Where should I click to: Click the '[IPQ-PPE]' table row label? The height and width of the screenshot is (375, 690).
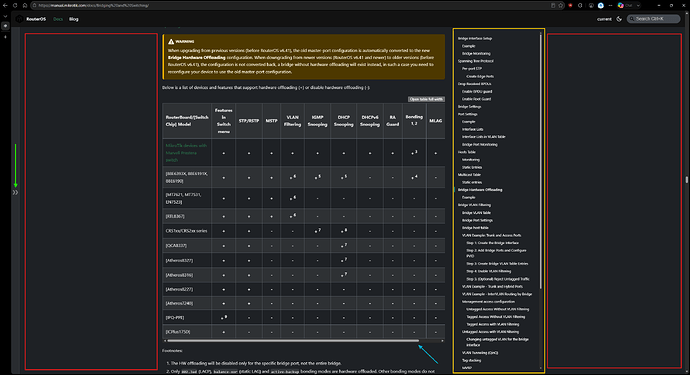coord(175,317)
